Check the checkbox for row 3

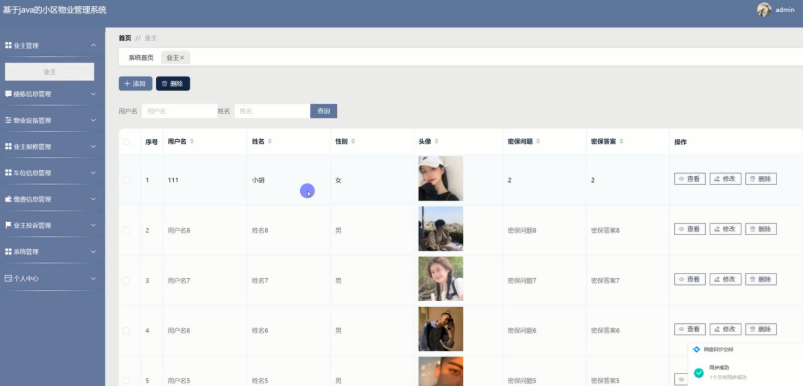126,281
